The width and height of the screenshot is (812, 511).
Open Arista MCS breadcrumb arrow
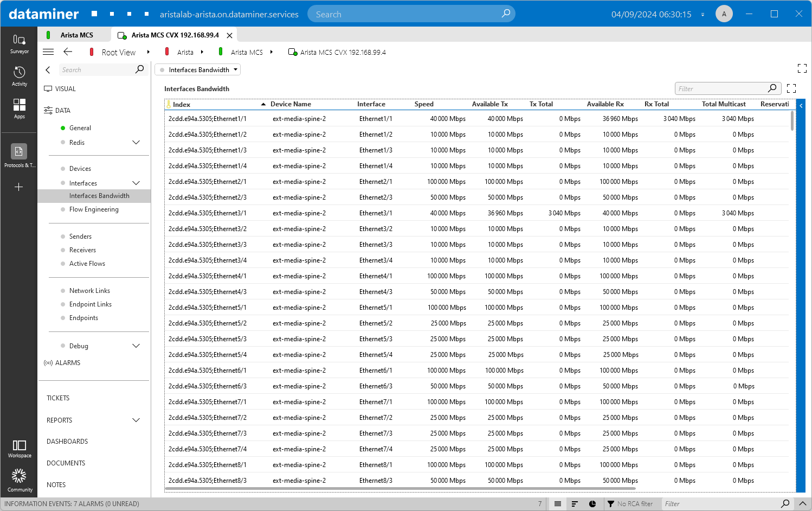pos(272,52)
